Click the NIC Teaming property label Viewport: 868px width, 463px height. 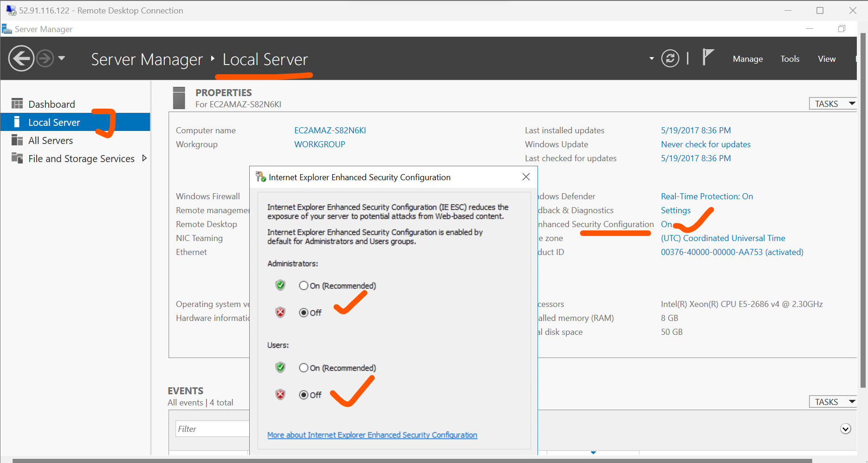point(199,238)
